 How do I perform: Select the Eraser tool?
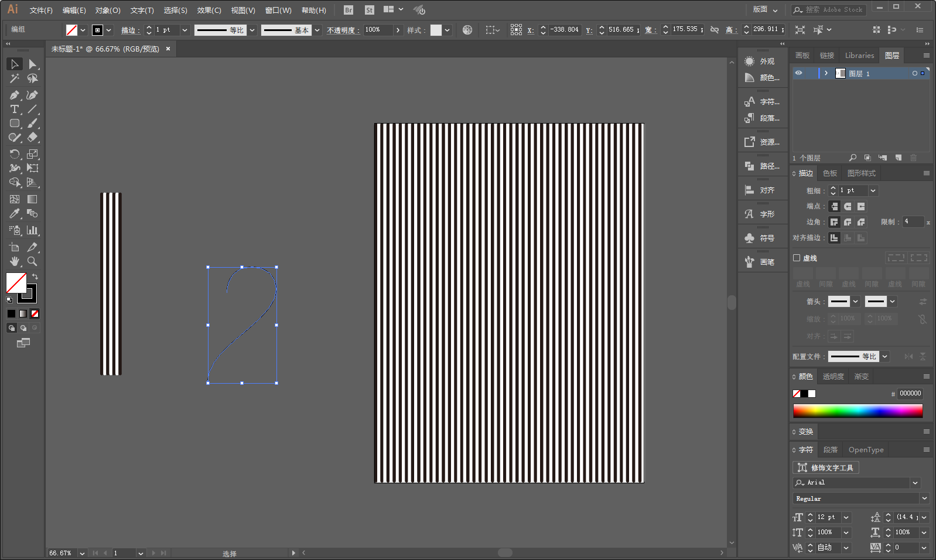(33, 137)
